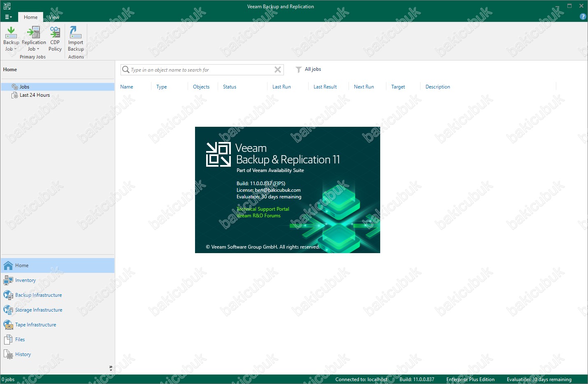Sort by the Status column header
588x384 pixels.
230,87
